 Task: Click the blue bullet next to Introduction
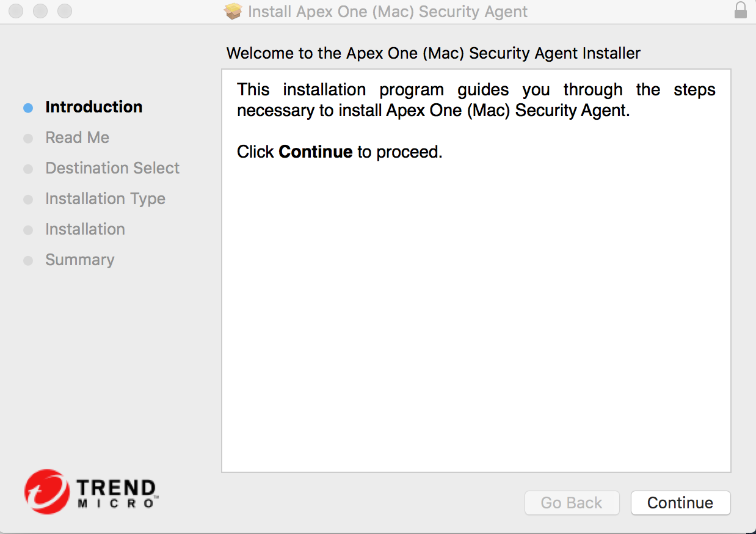[28, 108]
